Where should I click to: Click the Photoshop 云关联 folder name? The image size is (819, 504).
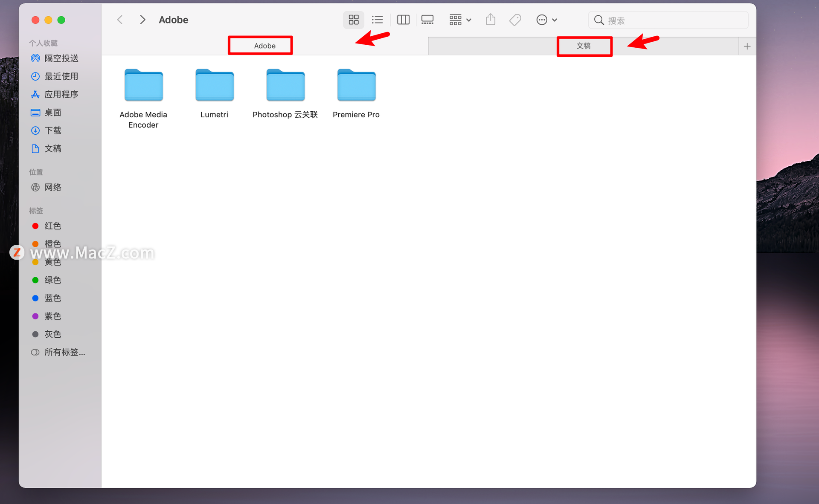(285, 115)
